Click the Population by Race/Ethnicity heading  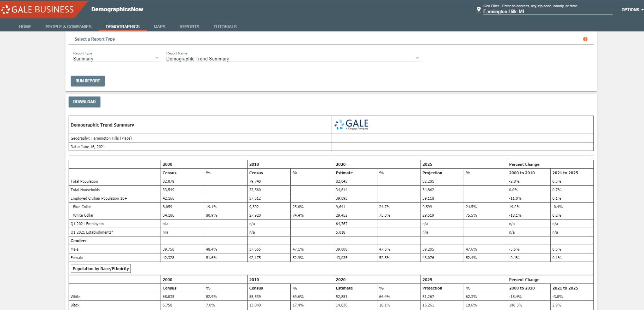tap(101, 269)
